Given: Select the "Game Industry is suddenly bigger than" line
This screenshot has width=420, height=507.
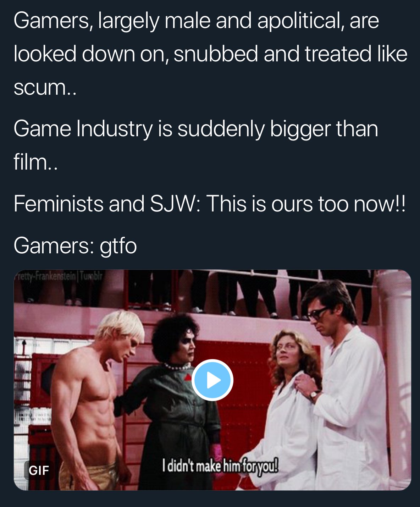Looking at the screenshot, I should pyautogui.click(x=196, y=128).
